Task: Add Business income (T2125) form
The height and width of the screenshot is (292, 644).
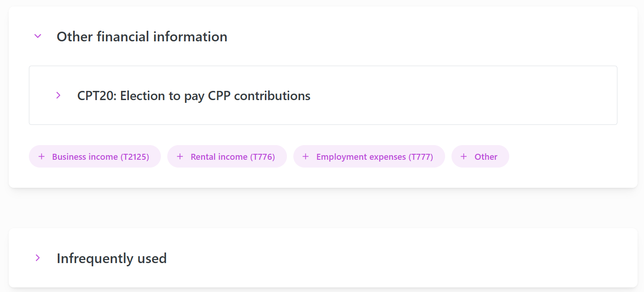Action: click(100, 157)
